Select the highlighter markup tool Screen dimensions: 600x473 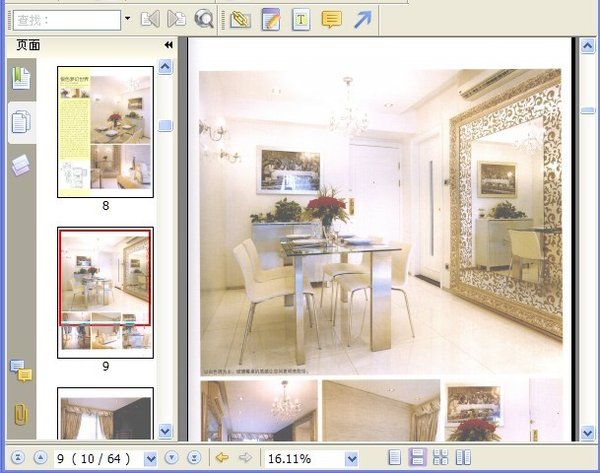(239, 19)
